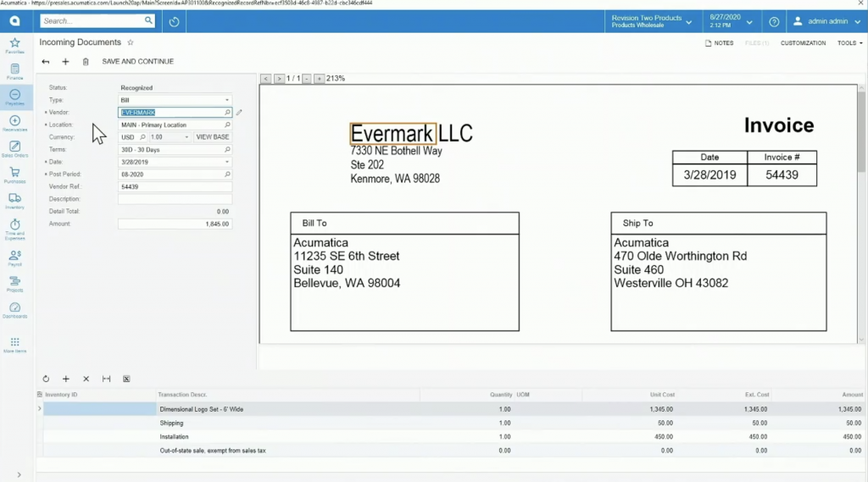Go to next page in PDF viewer
Screen dimensions: 868x482
(x=279, y=79)
